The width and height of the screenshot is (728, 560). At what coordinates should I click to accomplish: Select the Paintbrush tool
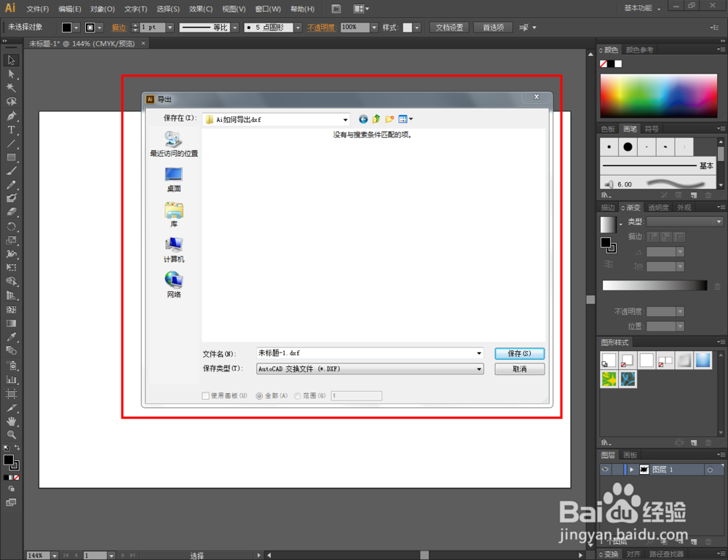coord(11,171)
